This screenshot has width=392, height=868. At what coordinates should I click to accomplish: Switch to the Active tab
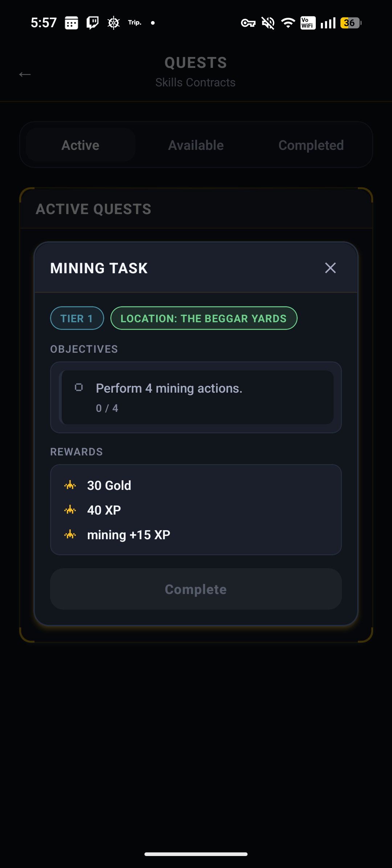[81, 145]
